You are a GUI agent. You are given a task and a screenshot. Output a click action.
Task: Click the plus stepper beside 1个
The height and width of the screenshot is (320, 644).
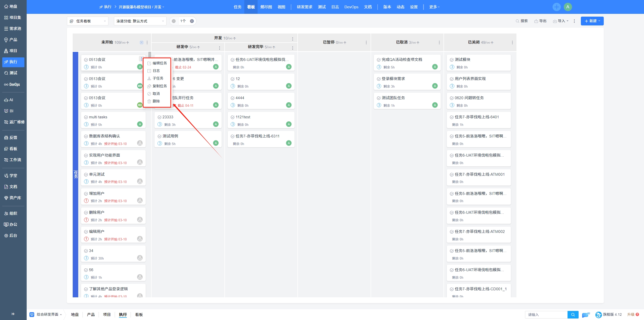[192, 21]
